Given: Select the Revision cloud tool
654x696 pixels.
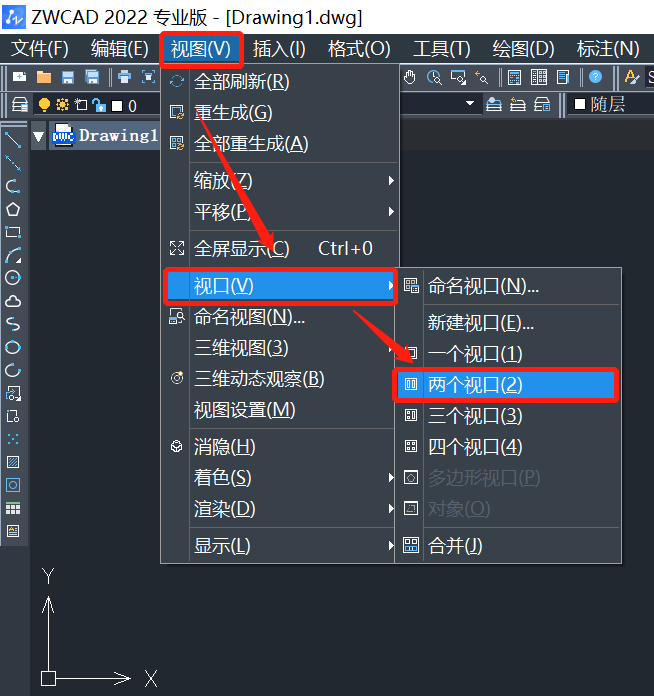Looking at the screenshot, I should tap(13, 301).
